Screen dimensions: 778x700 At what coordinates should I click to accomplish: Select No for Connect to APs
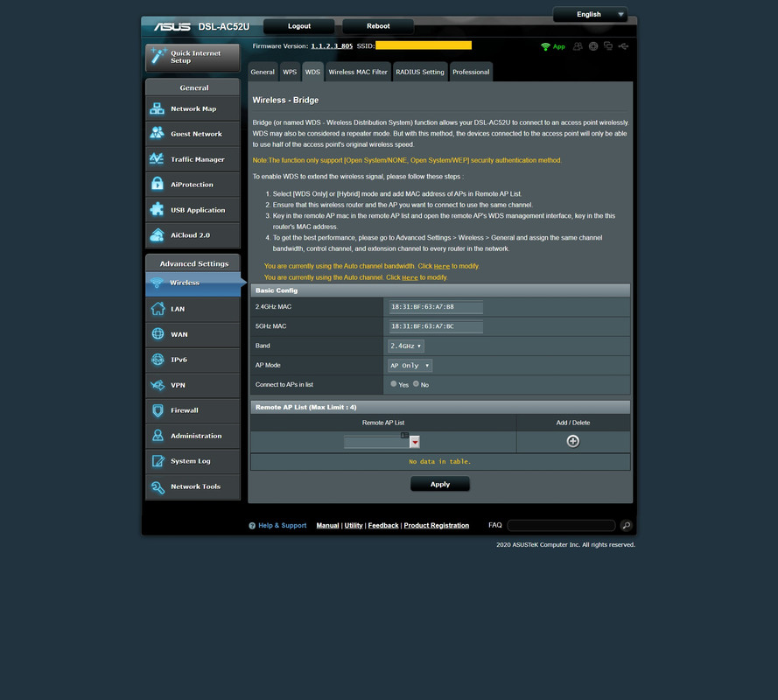[416, 383]
